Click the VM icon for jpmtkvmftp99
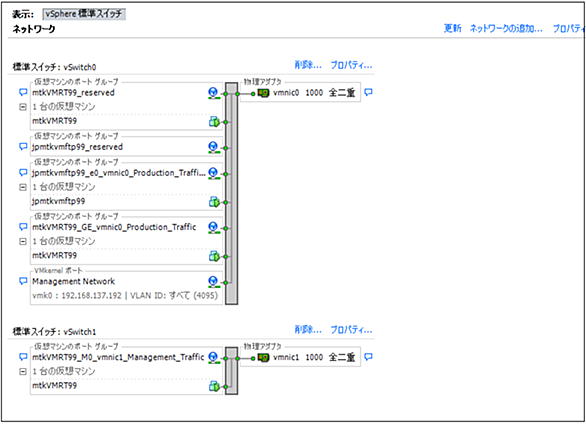 [214, 202]
